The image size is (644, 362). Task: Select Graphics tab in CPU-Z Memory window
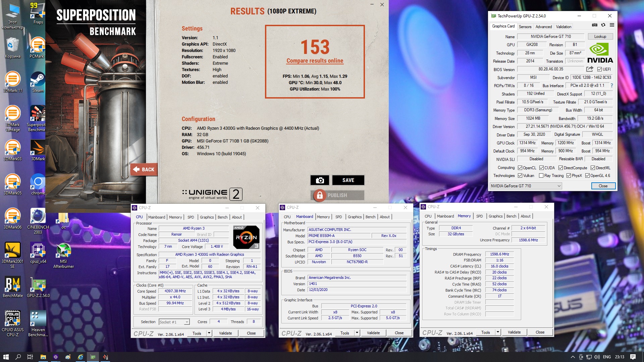495,216
